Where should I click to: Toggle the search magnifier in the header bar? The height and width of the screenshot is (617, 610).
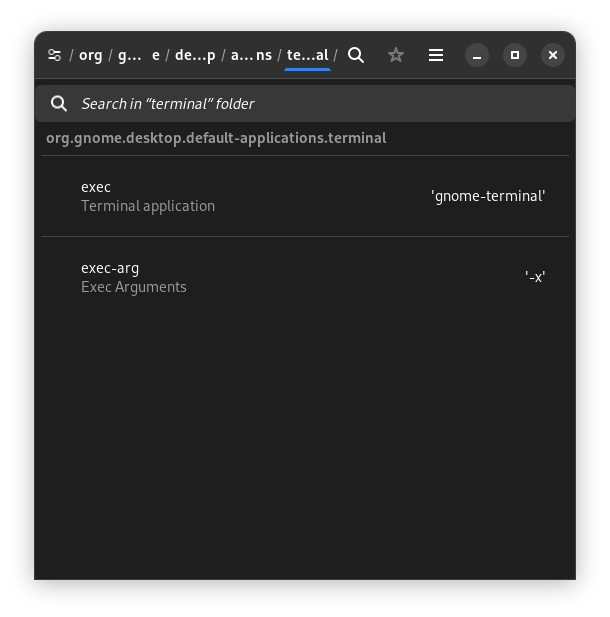click(356, 55)
